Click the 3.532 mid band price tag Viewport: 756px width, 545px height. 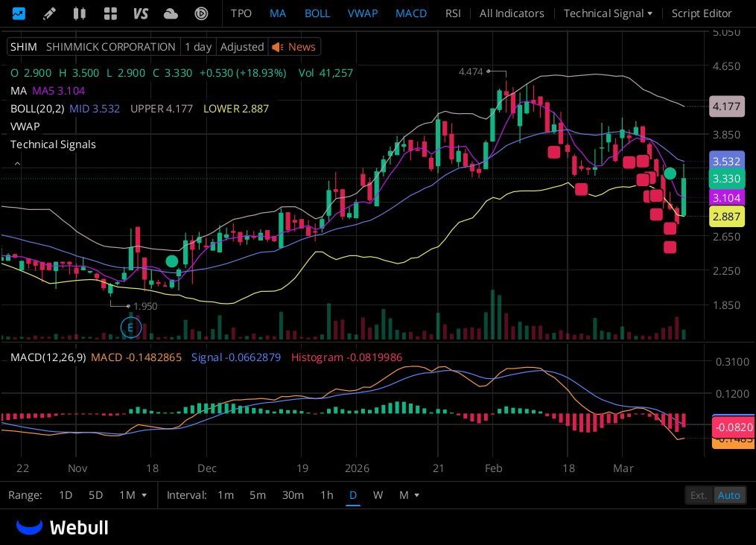(x=727, y=161)
